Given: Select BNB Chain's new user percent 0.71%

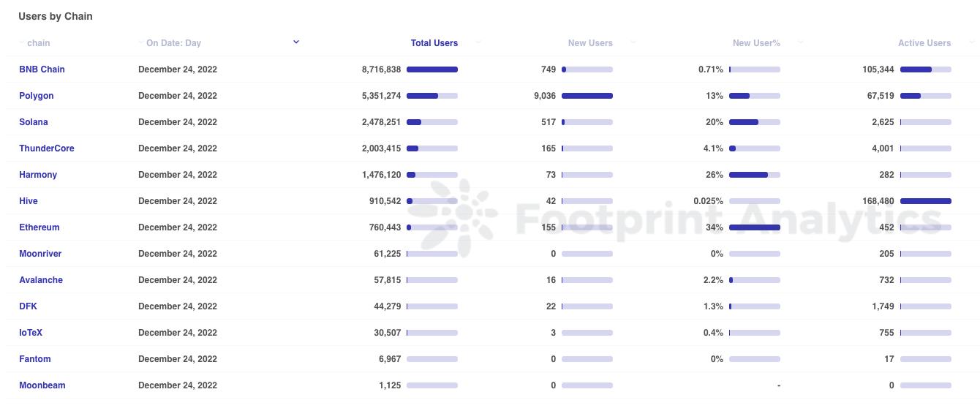Looking at the screenshot, I should [711, 69].
